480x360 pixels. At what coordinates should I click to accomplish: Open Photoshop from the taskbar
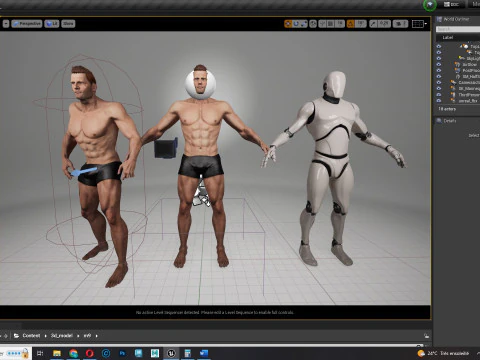122,353
